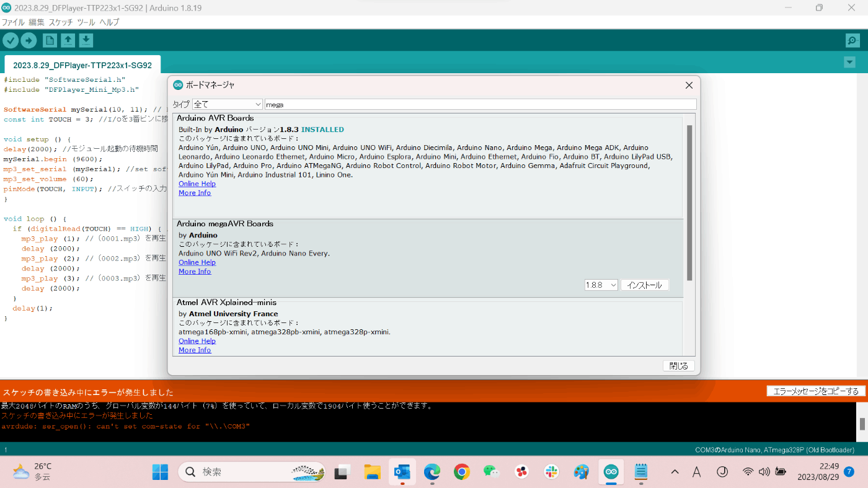Select the 2023.8.29_DFPlayer-TTP223x1-SG92 sketch tab
This screenshot has height=488, width=868.
point(82,65)
